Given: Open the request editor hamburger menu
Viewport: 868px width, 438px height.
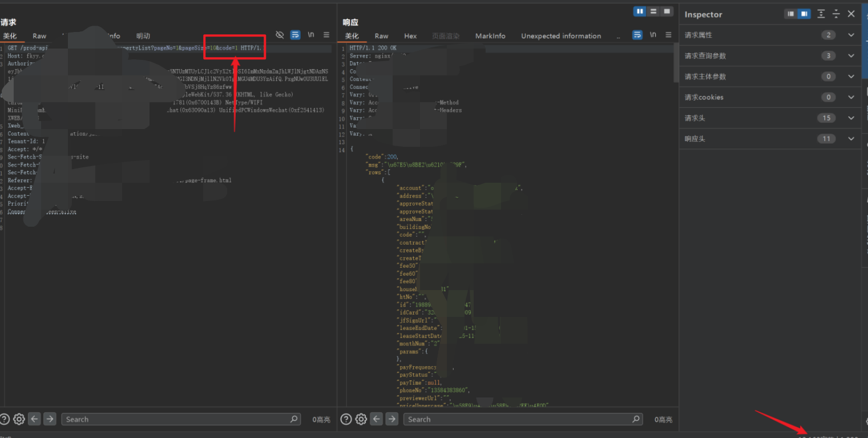Looking at the screenshot, I should click(326, 35).
